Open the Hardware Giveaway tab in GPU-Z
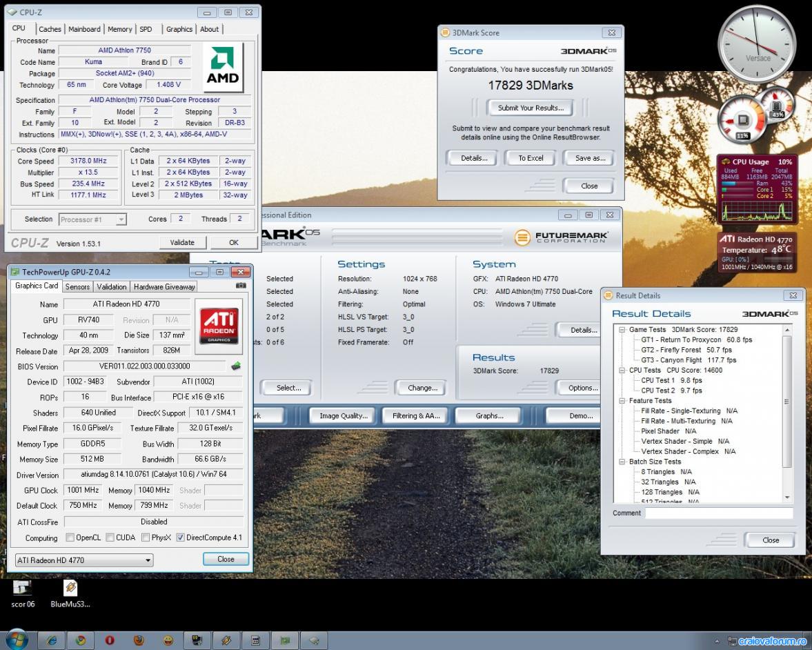Image resolution: width=812 pixels, height=650 pixels. [x=164, y=287]
